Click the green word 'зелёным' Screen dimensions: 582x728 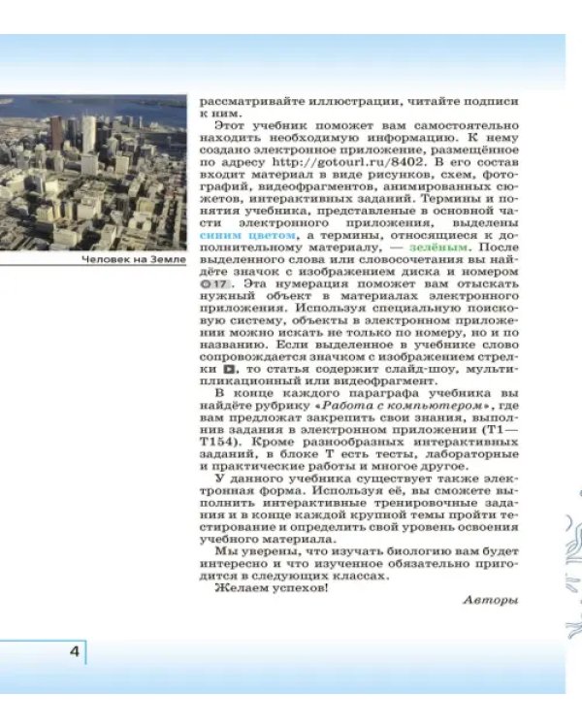438,247
